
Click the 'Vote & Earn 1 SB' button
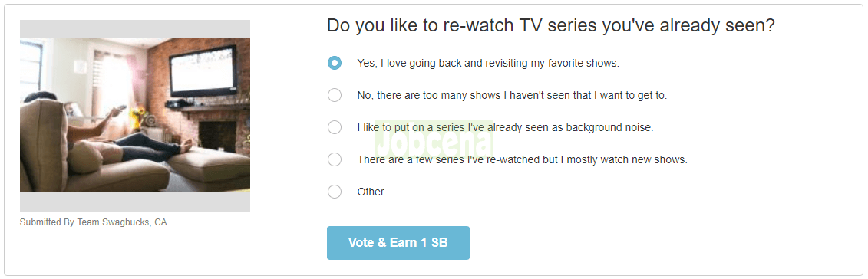pos(398,242)
